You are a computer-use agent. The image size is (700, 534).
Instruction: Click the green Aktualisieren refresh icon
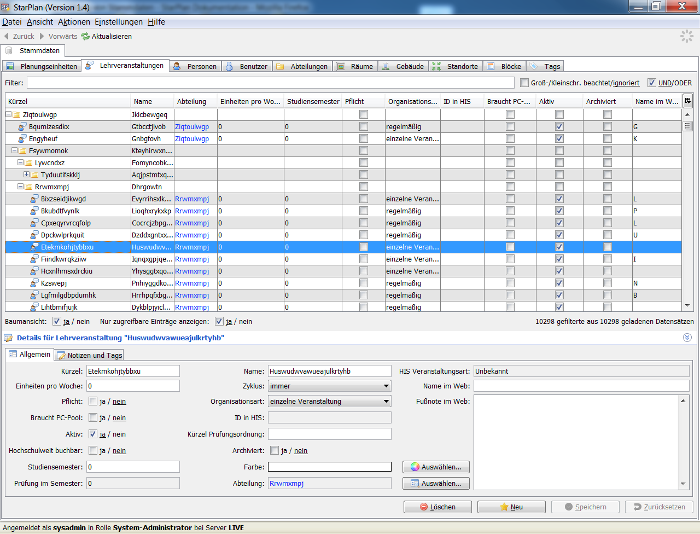[x=85, y=36]
